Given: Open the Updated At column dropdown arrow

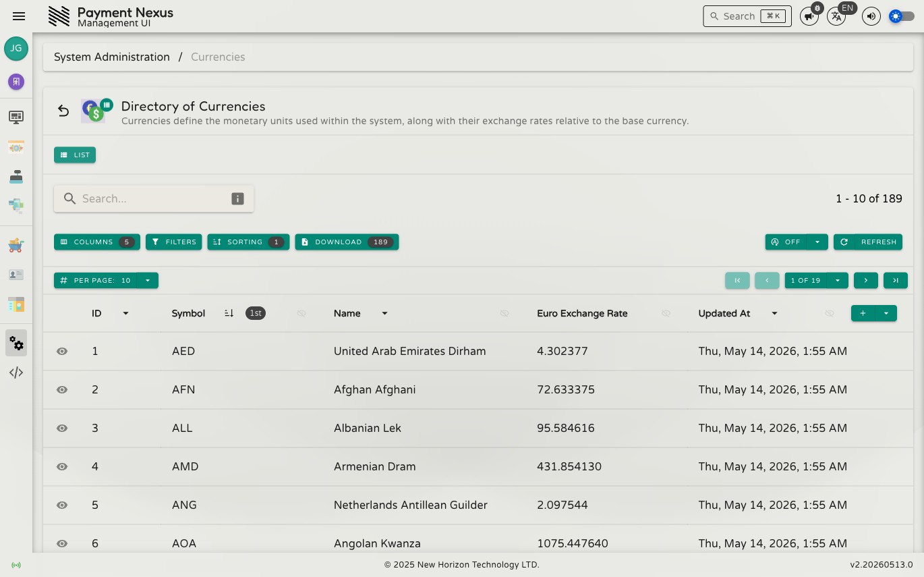Looking at the screenshot, I should (x=774, y=313).
